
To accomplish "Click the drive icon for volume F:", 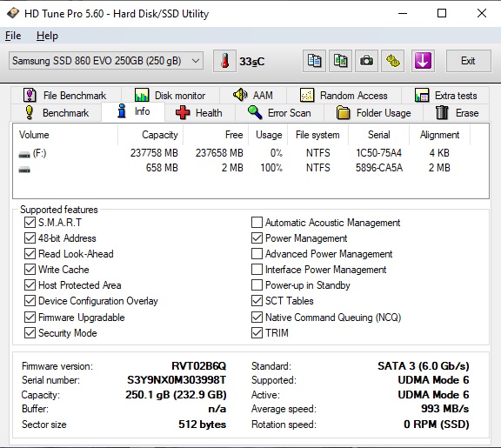I will pos(24,155).
